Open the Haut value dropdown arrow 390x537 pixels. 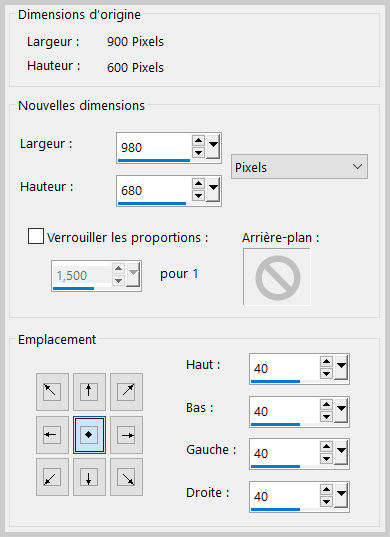coord(341,367)
